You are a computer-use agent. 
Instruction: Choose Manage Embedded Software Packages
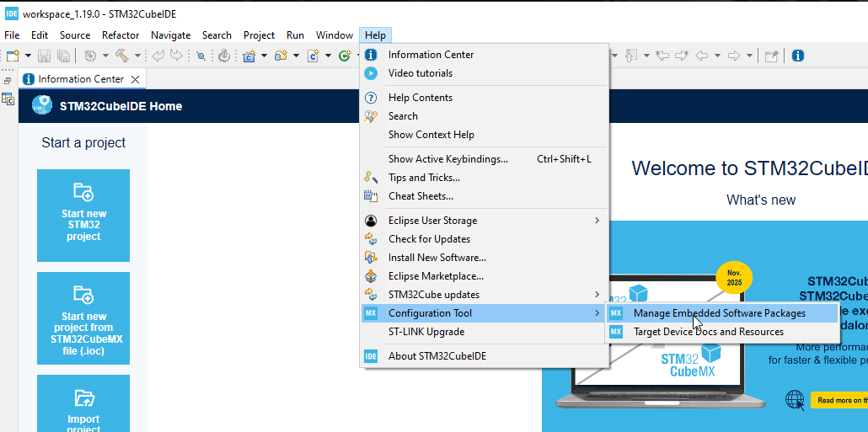[722, 313]
